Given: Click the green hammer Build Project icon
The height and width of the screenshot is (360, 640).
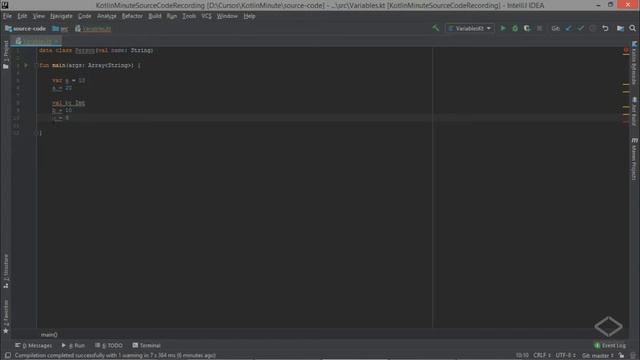Looking at the screenshot, I should pos(436,28).
